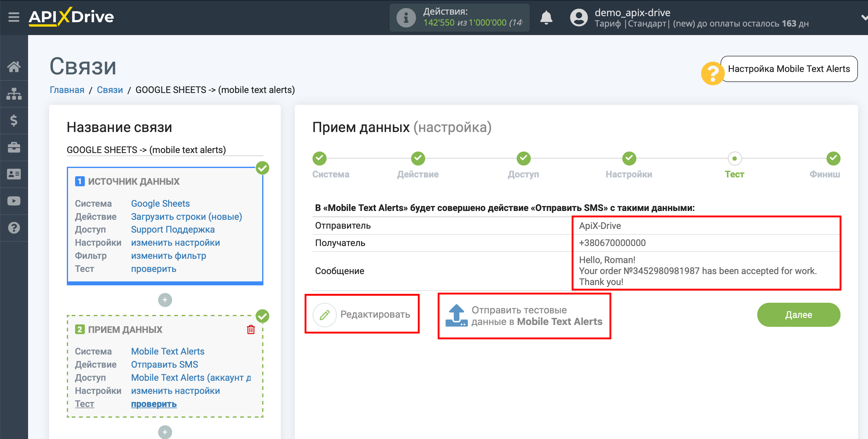Image resolution: width=868 pixels, height=439 pixels.
Task: Open the notifications bell
Action: point(546,17)
